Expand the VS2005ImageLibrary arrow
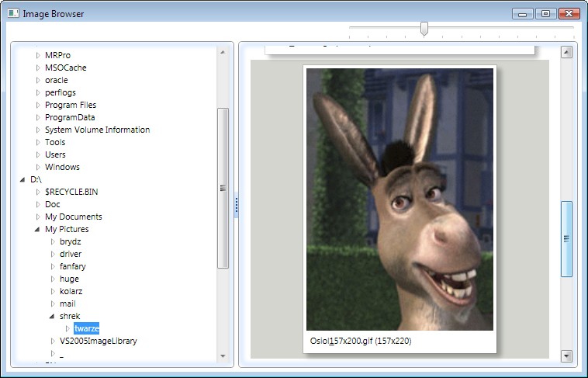Image resolution: width=588 pixels, height=378 pixels. 53,341
